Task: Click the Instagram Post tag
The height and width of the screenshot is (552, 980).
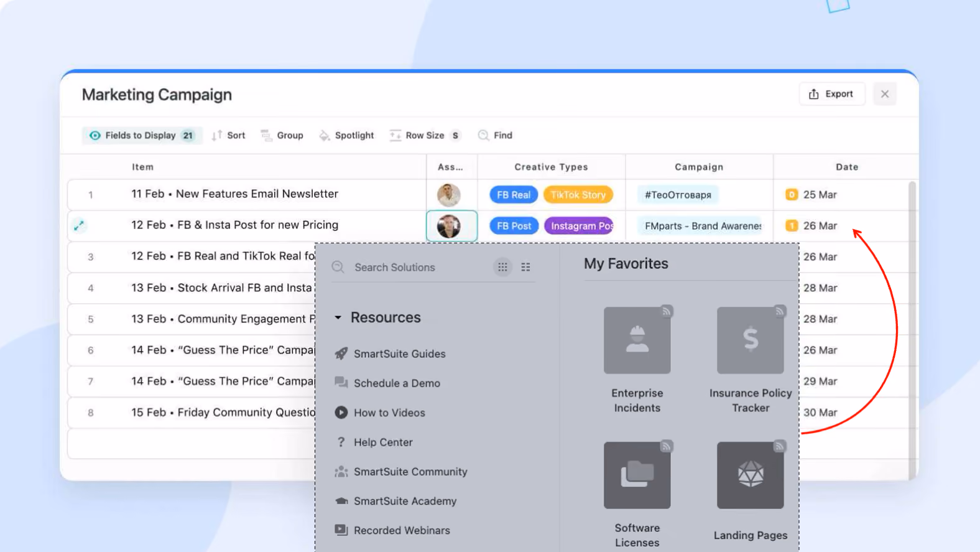Action: point(580,226)
